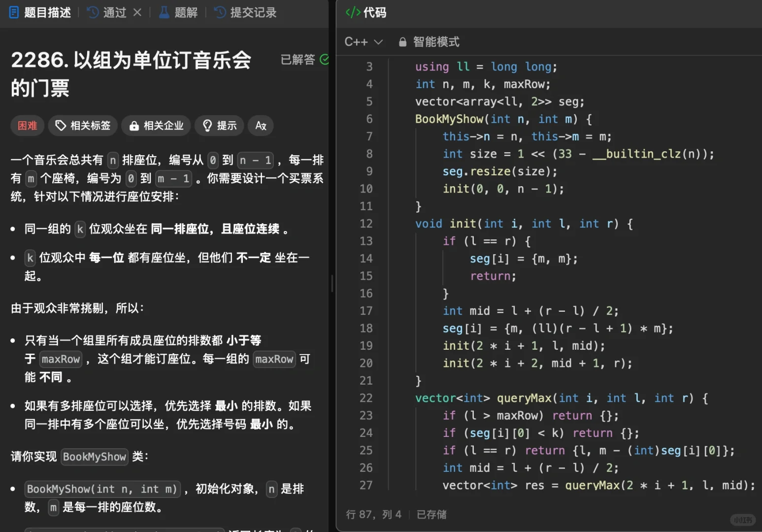Click the 'return;' statement on line 15

click(493, 276)
